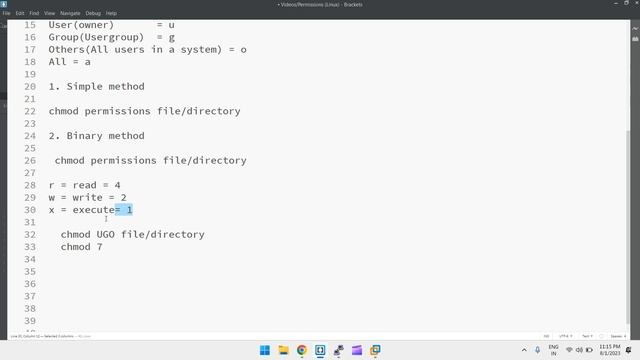Click the ENG IN language indicator

click(553, 350)
